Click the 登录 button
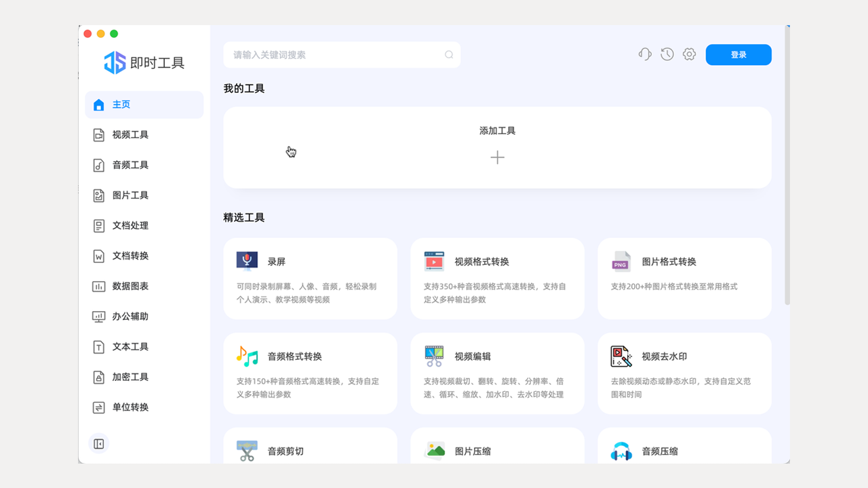 pyautogui.click(x=738, y=54)
